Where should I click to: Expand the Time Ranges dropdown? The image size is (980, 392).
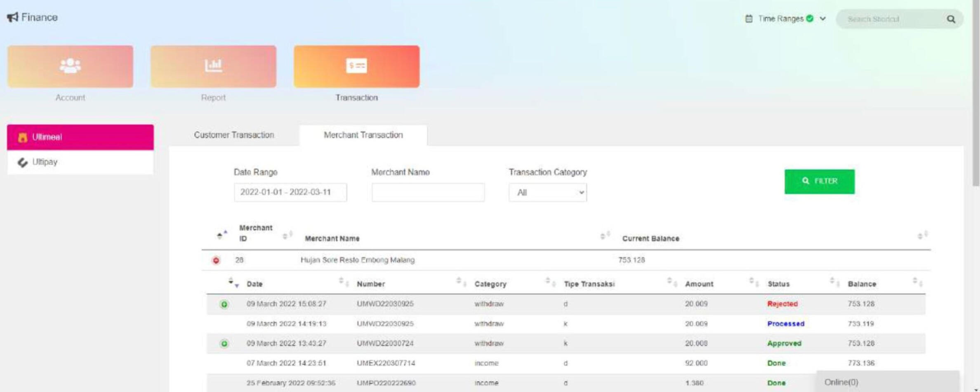[822, 19]
